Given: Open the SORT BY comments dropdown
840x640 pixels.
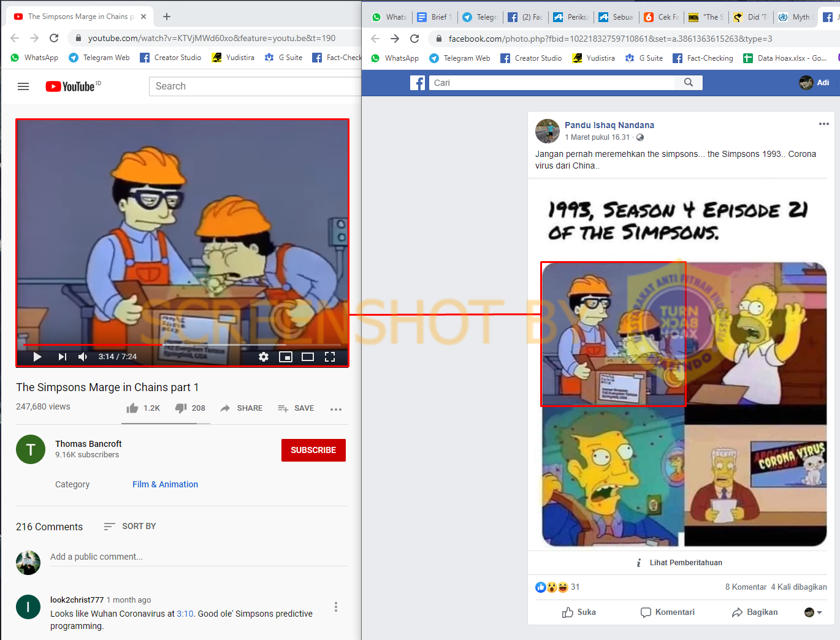Looking at the screenshot, I should [x=130, y=526].
